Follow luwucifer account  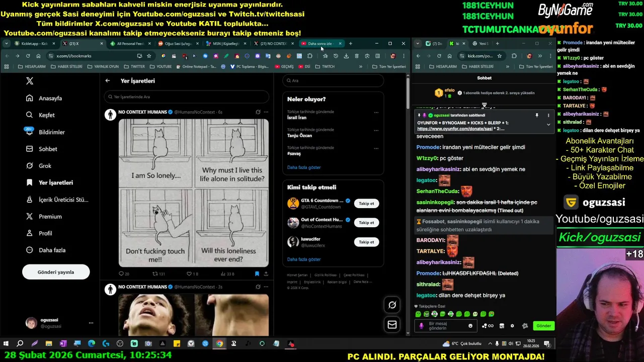367,242
